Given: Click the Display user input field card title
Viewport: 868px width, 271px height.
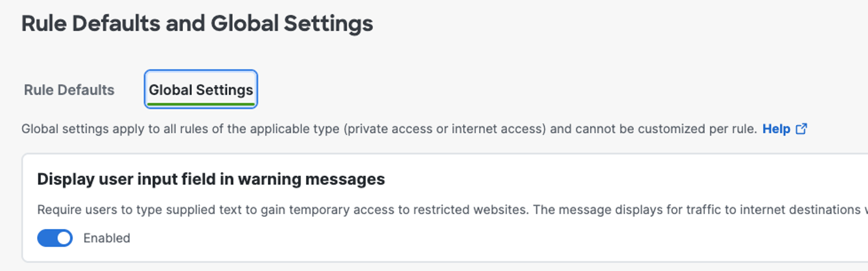Looking at the screenshot, I should tap(211, 179).
